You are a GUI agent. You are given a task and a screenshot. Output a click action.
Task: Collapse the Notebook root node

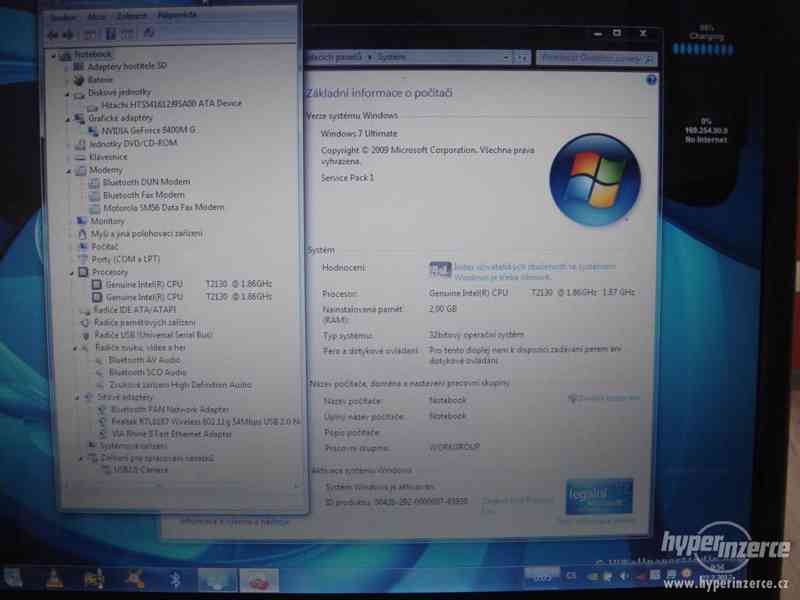pos(54,56)
